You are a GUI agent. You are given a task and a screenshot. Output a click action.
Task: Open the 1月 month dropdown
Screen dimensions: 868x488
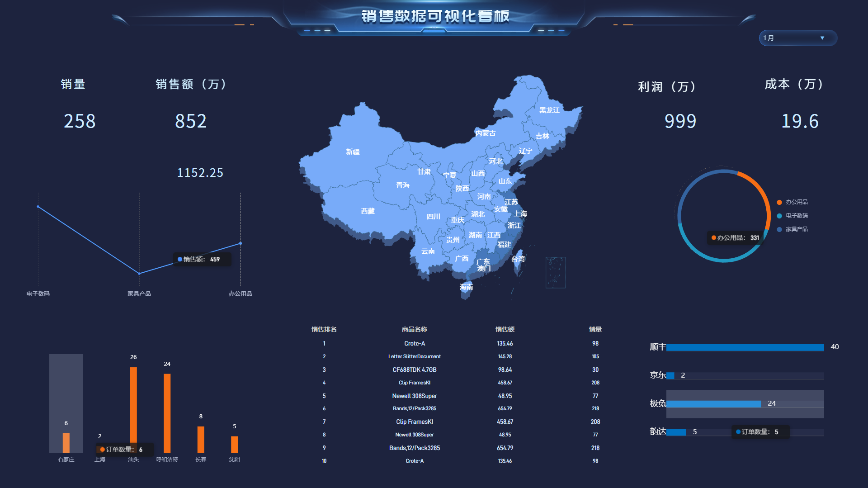[798, 38]
